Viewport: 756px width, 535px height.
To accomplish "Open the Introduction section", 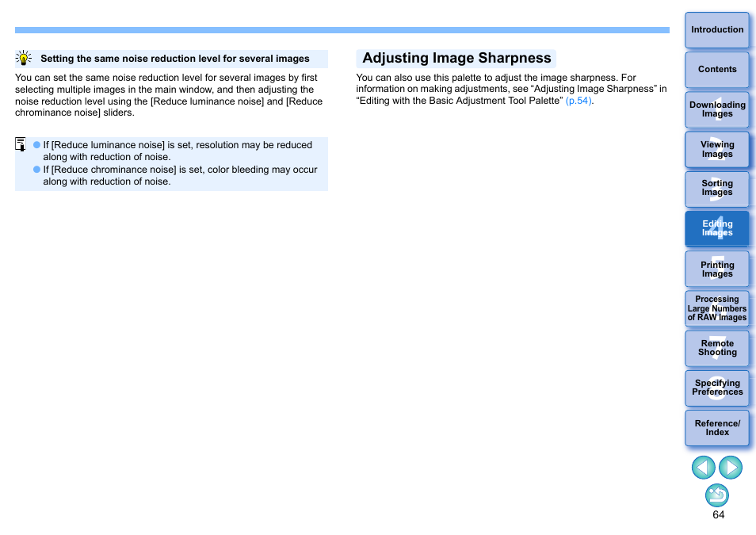I will [717, 30].
